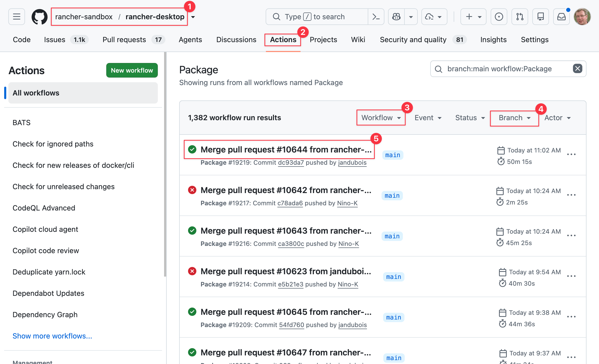The image size is (599, 364).
Task: Switch to the Wiki tab
Action: pyautogui.click(x=358, y=40)
